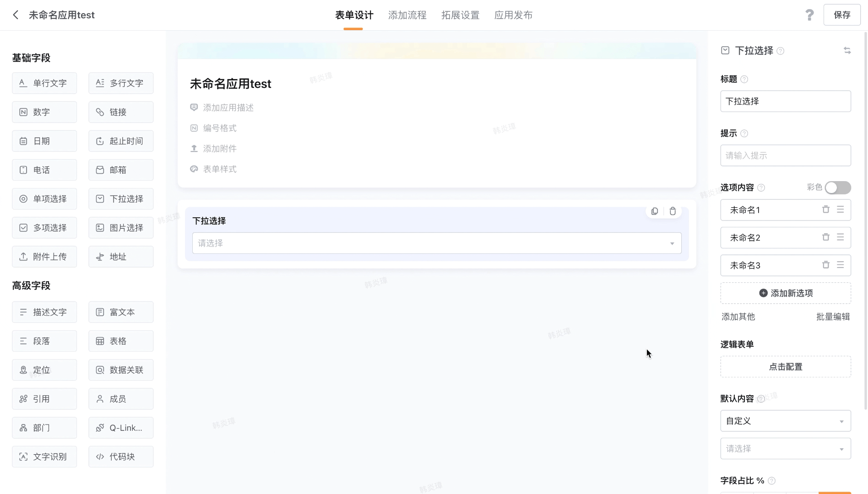
Task: Click 添加新选项 button
Action: [x=786, y=293]
